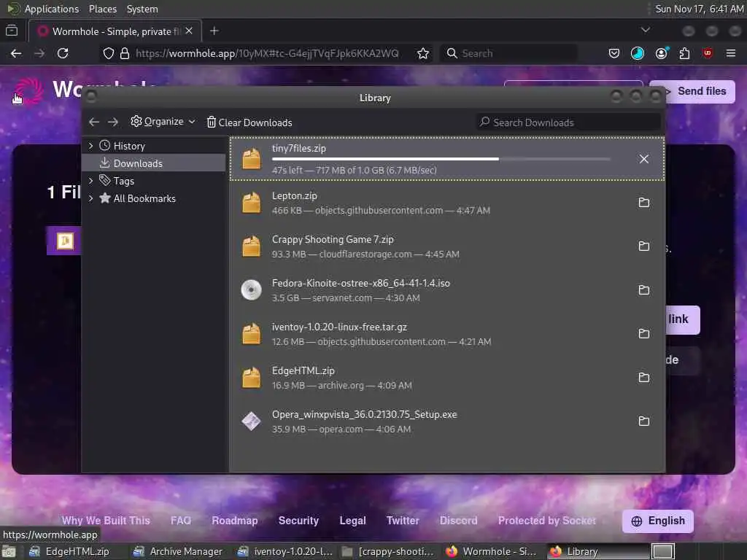Viewport: 747px width, 560px height.
Task: Click the site padlock icon
Action: 125,53
